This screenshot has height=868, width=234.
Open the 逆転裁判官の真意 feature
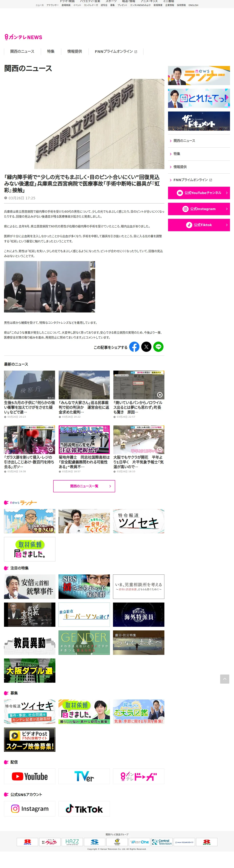point(30,615)
